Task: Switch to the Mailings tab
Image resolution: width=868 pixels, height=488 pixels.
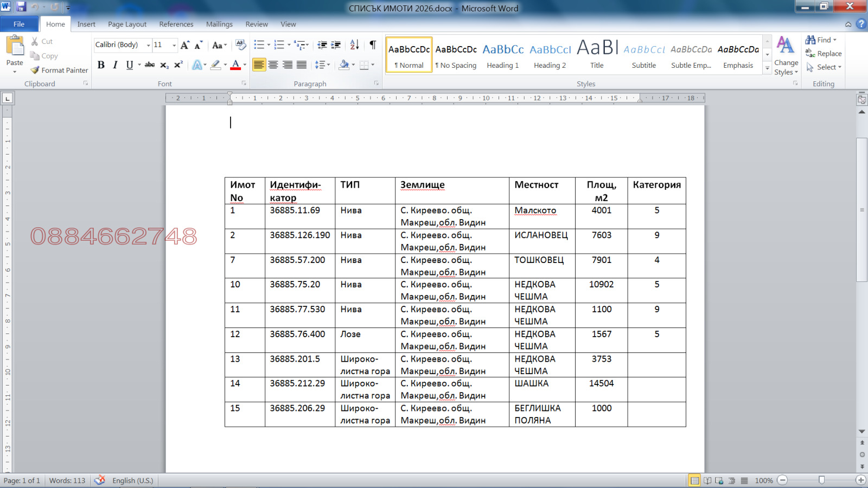Action: [x=219, y=24]
